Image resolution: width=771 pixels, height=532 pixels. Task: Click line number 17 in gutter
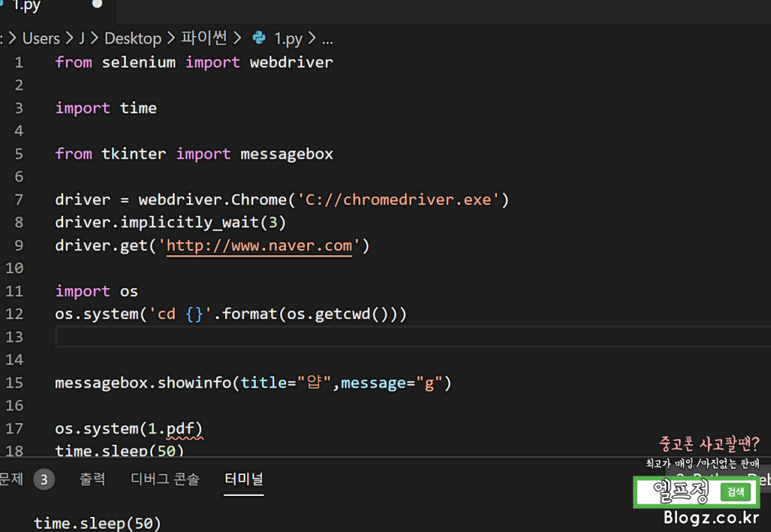pyautogui.click(x=14, y=429)
